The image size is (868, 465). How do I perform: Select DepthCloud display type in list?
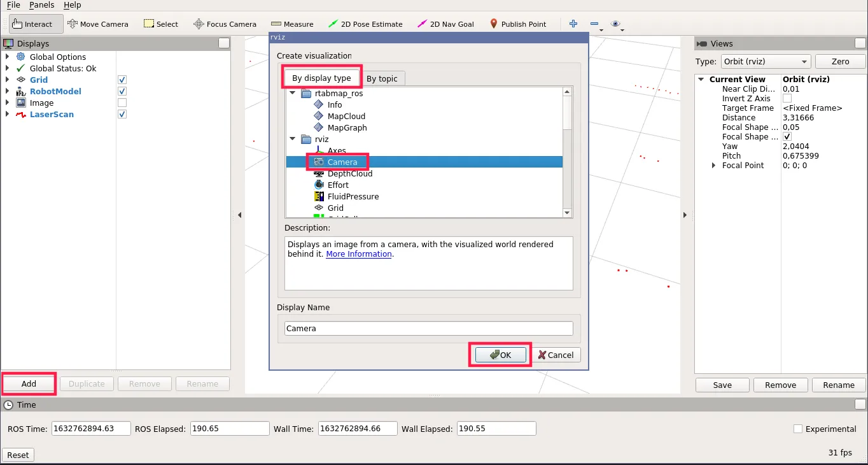[349, 174]
